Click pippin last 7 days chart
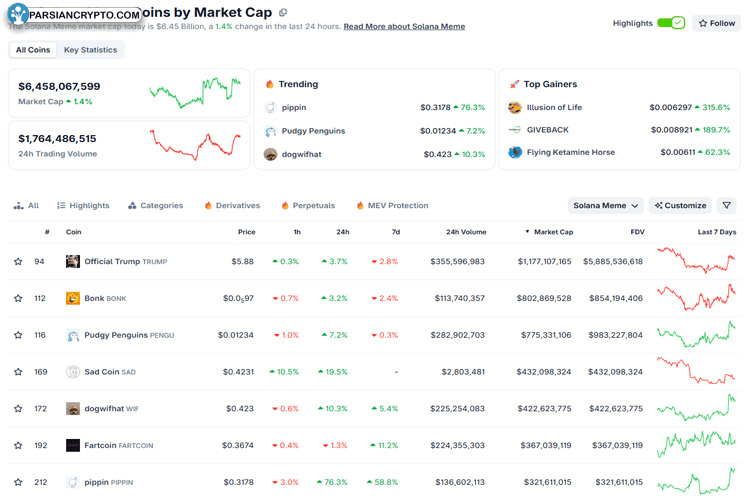 (696, 481)
